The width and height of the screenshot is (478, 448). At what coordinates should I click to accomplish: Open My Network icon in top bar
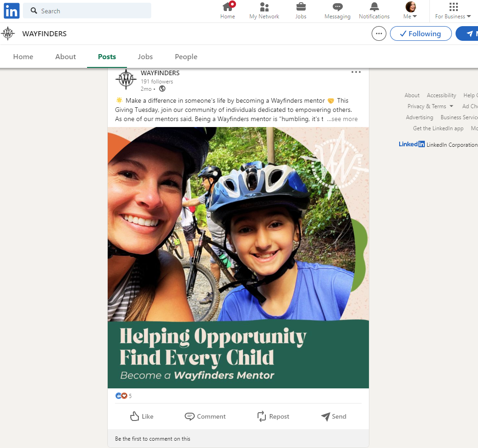point(264,11)
